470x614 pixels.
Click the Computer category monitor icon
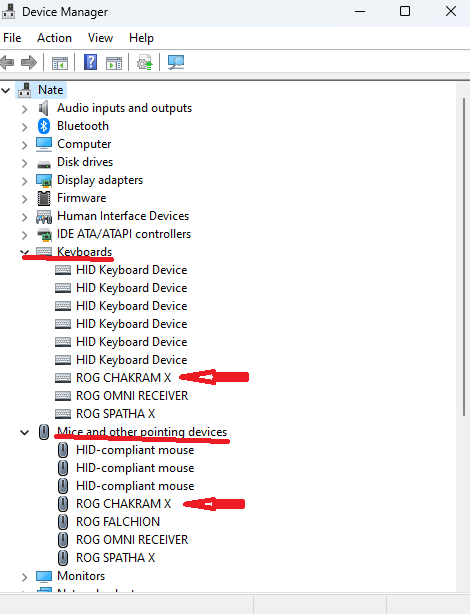(43, 144)
